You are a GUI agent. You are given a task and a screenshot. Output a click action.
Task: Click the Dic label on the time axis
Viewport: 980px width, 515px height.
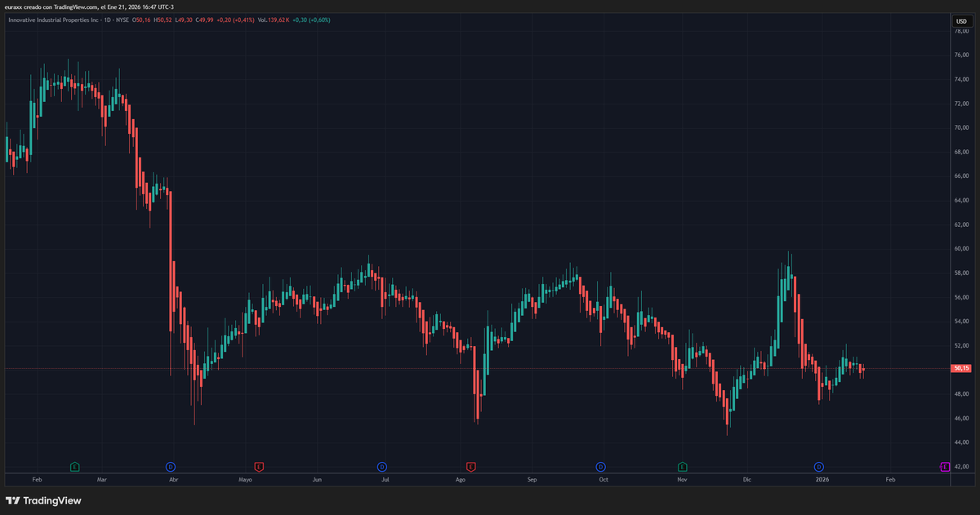pyautogui.click(x=746, y=480)
